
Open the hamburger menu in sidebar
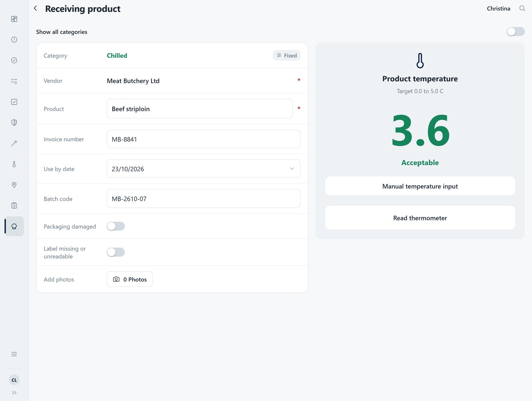point(14,354)
